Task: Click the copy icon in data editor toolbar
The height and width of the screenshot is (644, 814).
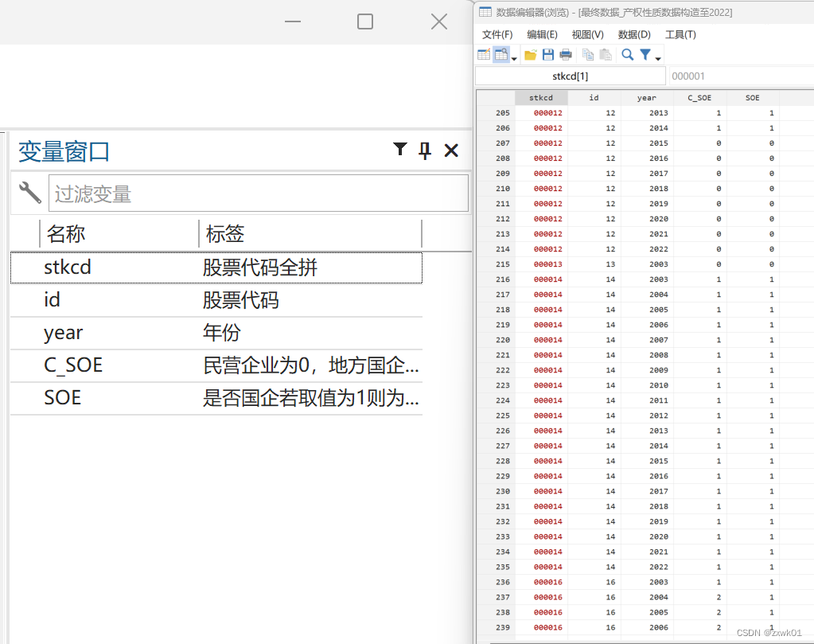Action: [x=588, y=55]
